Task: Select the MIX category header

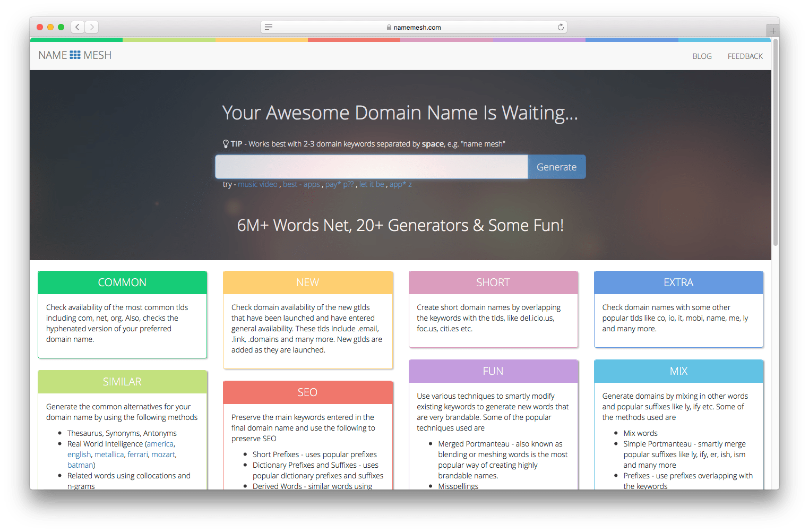Action: coord(678,371)
